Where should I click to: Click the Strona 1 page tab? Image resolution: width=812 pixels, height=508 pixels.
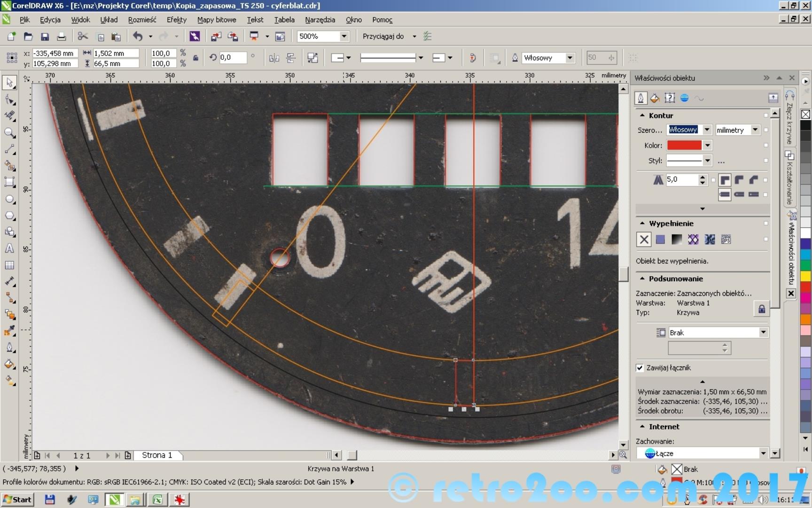point(157,455)
